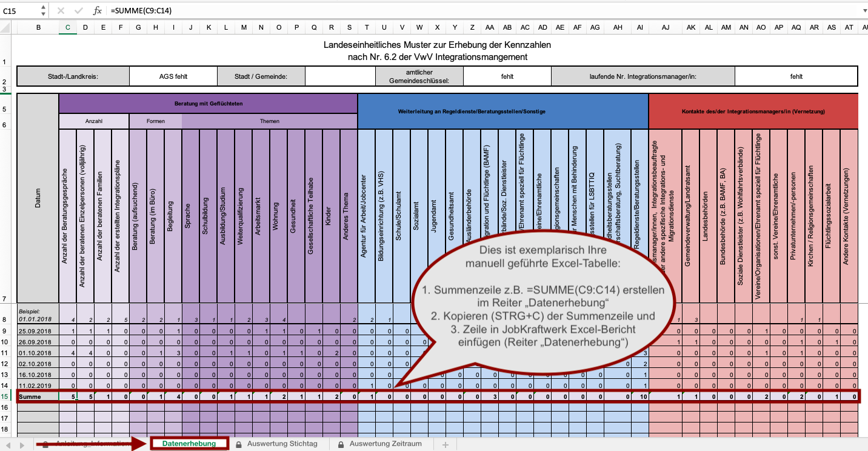The height and width of the screenshot is (451, 868).
Task: Click 'Andere Kontakte (Vernetzungen)' column heading
Action: click(849, 216)
